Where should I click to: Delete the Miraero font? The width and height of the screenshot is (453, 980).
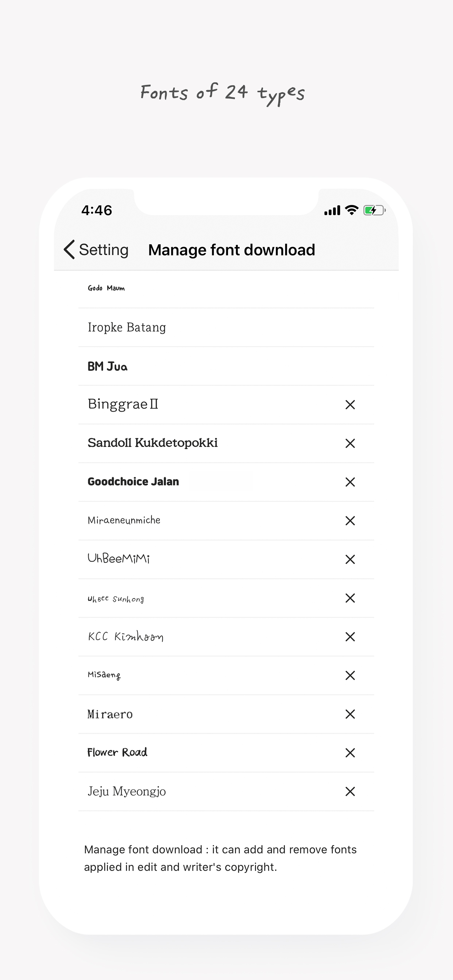tap(351, 714)
